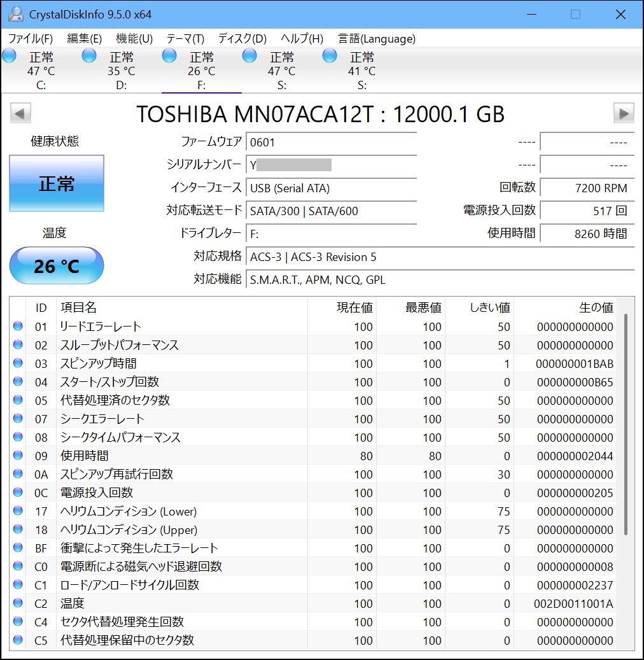Click status dot for attribute 07 シークエラーレート
The width and height of the screenshot is (644, 660).
[18, 418]
